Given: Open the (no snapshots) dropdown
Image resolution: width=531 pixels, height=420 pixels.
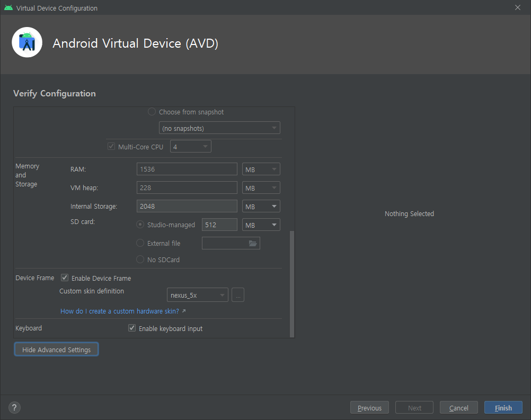Looking at the screenshot, I should (x=219, y=128).
